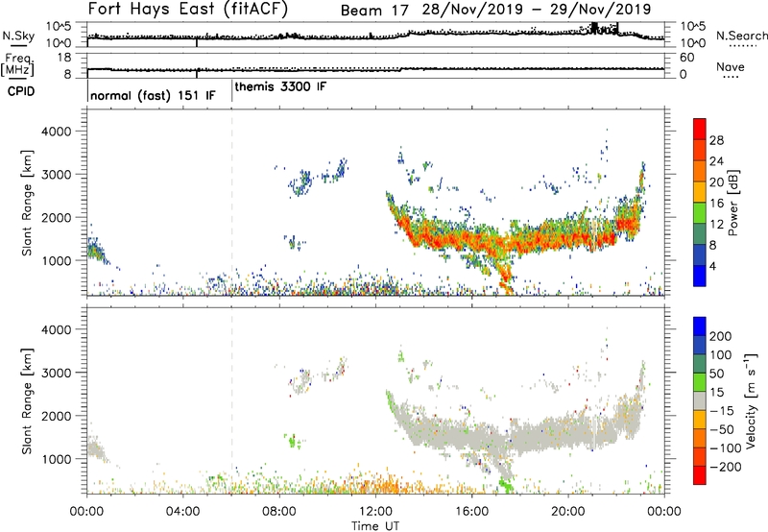Click the 'Velocity [m s-1]' colorbar label
768x532 pixels.
click(x=750, y=400)
